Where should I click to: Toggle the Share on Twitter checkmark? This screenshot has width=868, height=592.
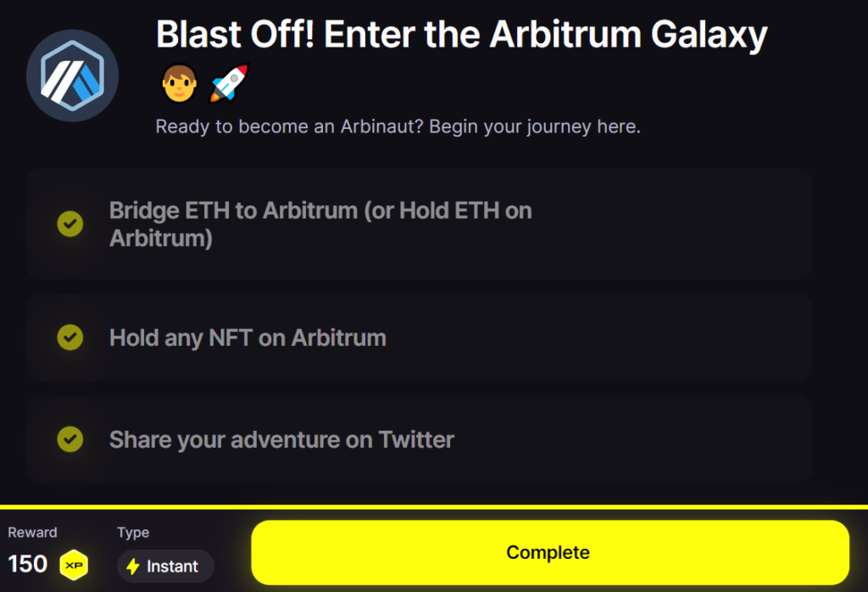coord(70,439)
